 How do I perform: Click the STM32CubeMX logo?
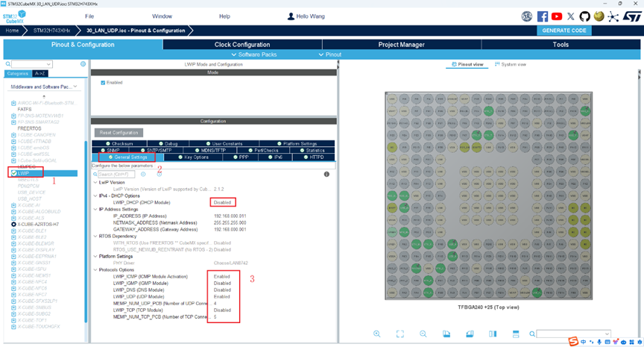tap(14, 17)
